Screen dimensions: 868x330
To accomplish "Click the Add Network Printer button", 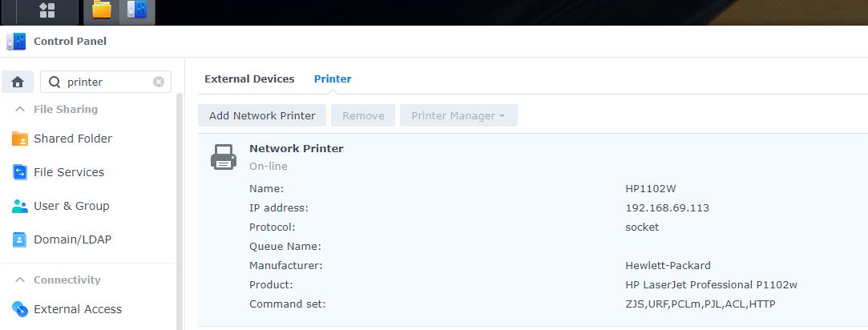I will (x=262, y=115).
